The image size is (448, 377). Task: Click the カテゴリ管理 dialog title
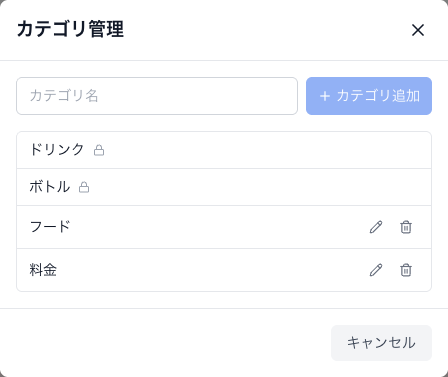point(70,29)
